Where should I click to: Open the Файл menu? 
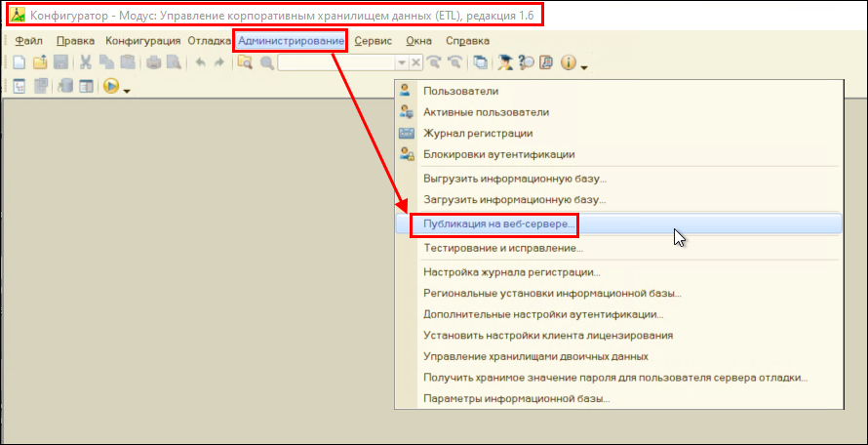(29, 40)
